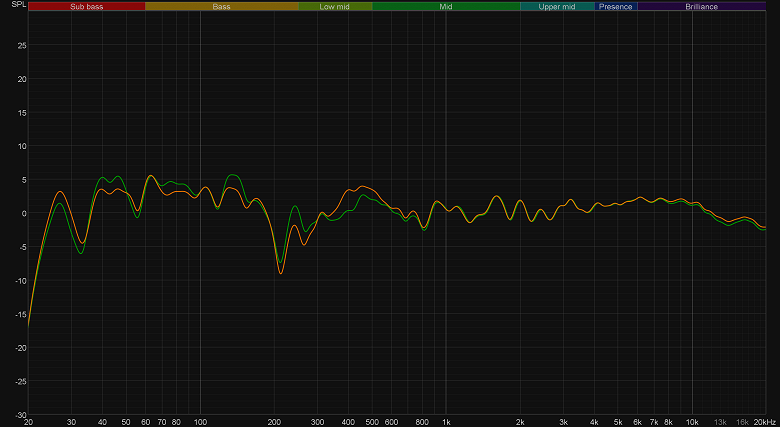780x427 pixels.
Task: Click the 3k frequency axis label
Action: [564, 422]
